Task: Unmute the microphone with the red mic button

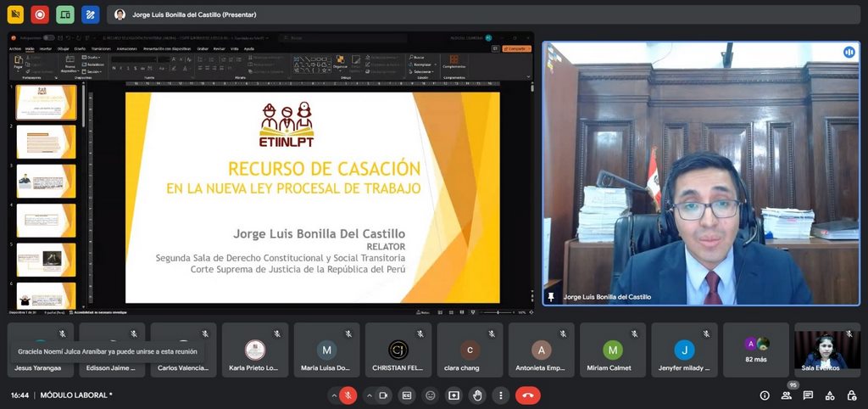Action: [x=348, y=395]
